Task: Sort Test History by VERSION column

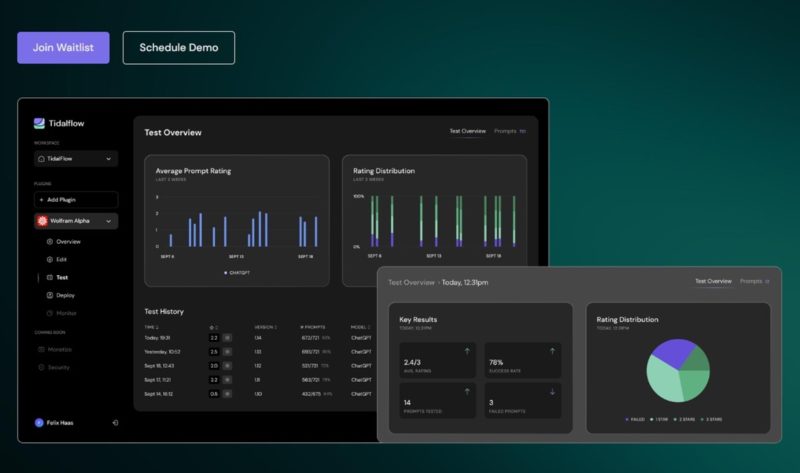Action: (265, 327)
